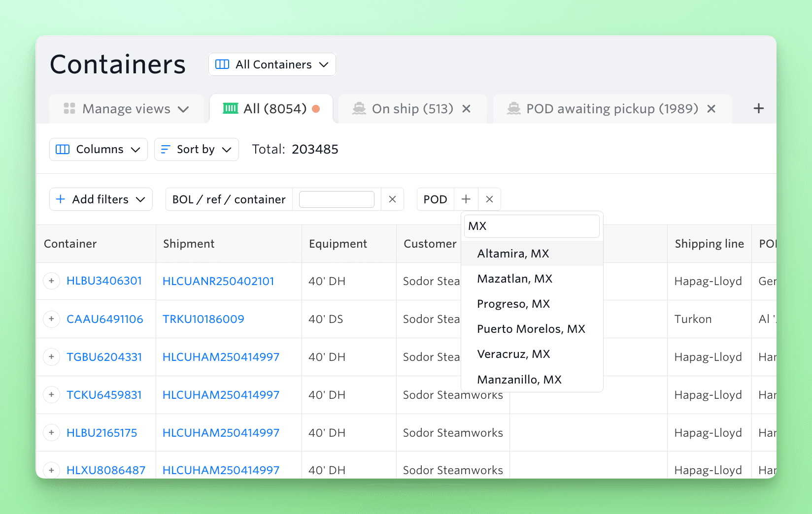This screenshot has height=514, width=812.
Task: Remove the BOL / ref / container filter
Action: click(x=392, y=199)
